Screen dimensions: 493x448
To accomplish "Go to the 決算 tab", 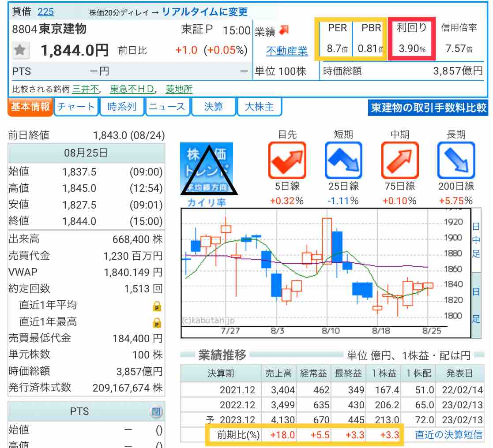I will (x=214, y=107).
